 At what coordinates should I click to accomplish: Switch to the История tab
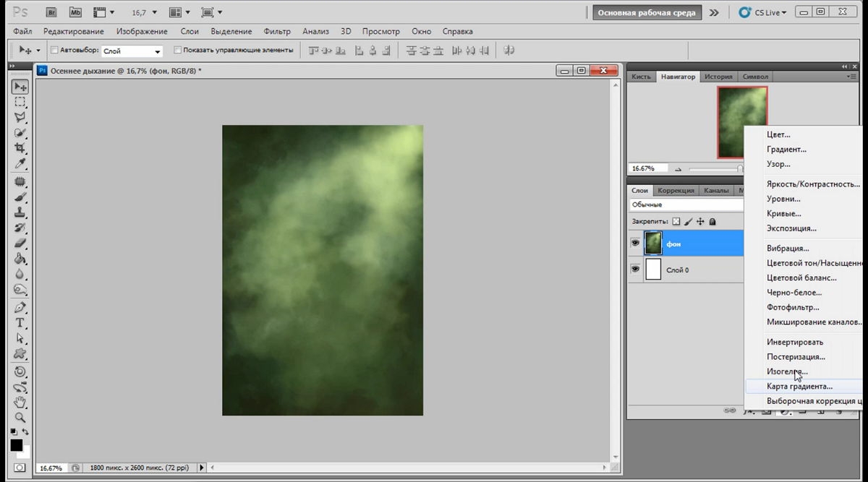pos(718,77)
